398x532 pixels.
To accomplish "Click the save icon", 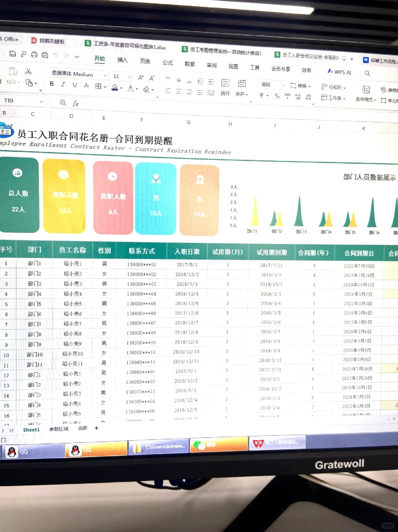I will coord(13,53).
